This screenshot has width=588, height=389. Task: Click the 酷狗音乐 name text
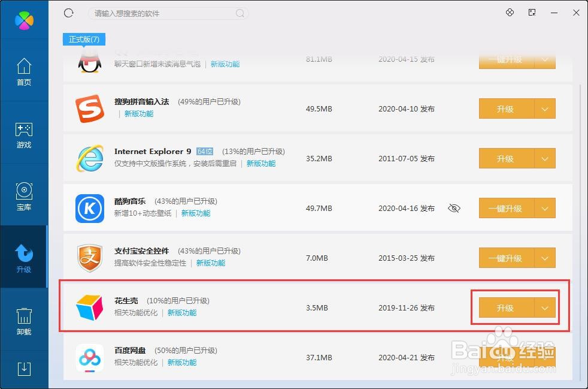pos(130,201)
